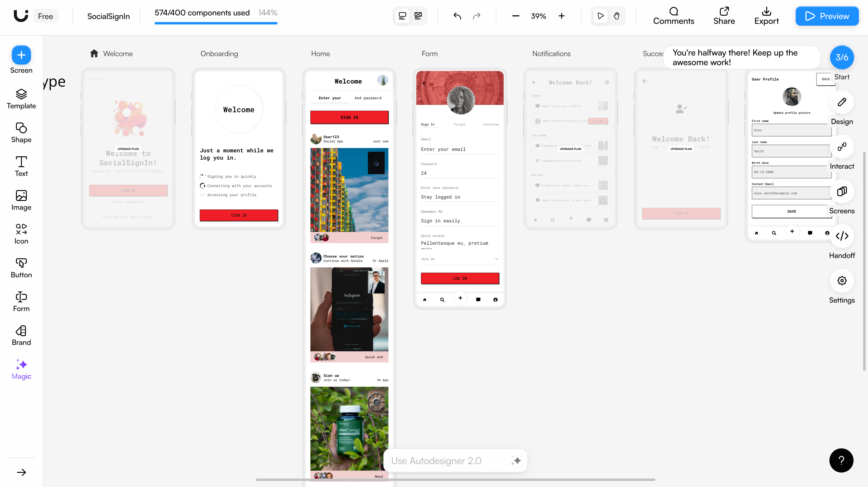Click the zoom in plus button
This screenshot has height=487, width=868.
(561, 16)
